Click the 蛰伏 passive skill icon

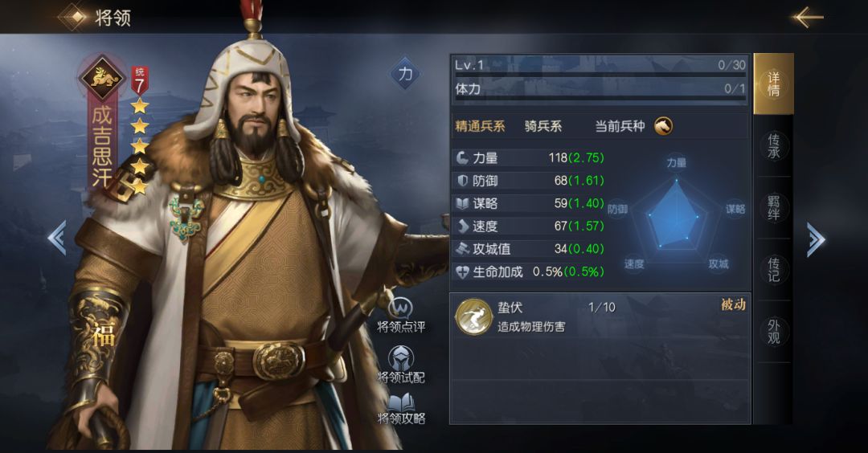tap(473, 317)
